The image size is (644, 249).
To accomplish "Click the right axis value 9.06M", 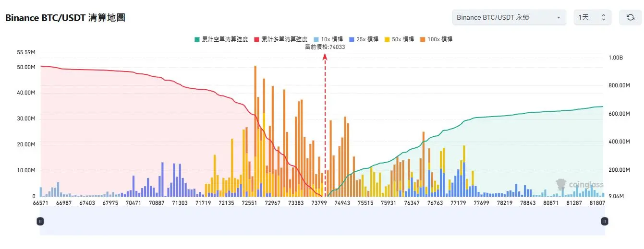I will pos(617,196).
